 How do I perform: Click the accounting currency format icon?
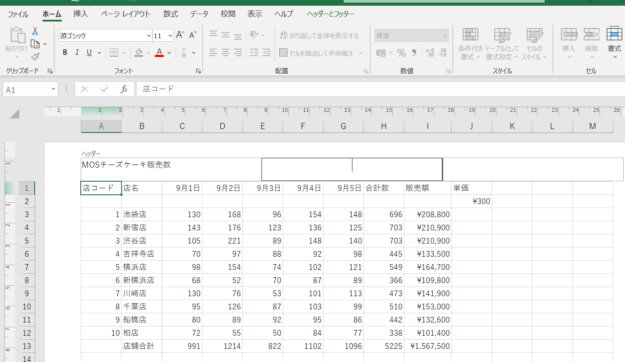[x=381, y=53]
